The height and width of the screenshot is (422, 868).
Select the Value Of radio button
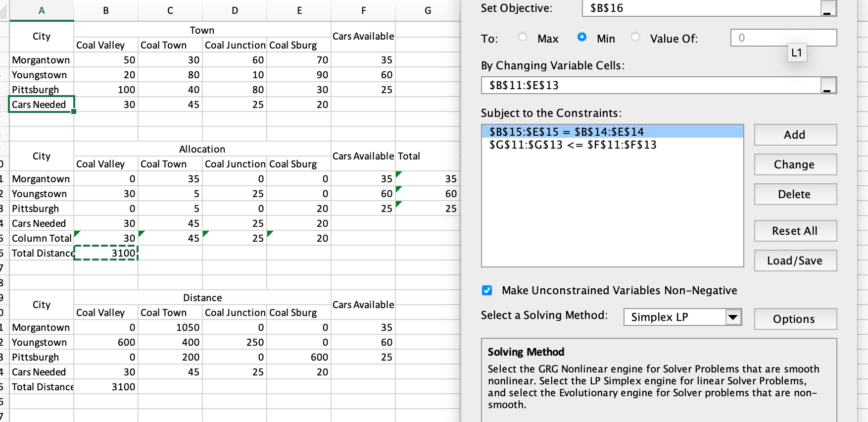click(x=636, y=37)
